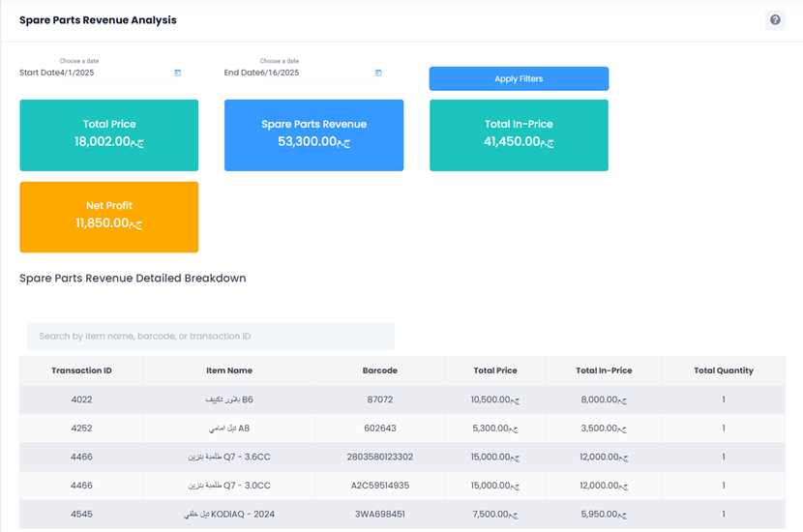The width and height of the screenshot is (803, 532).
Task: Click the Apply Filters button
Action: pos(519,79)
